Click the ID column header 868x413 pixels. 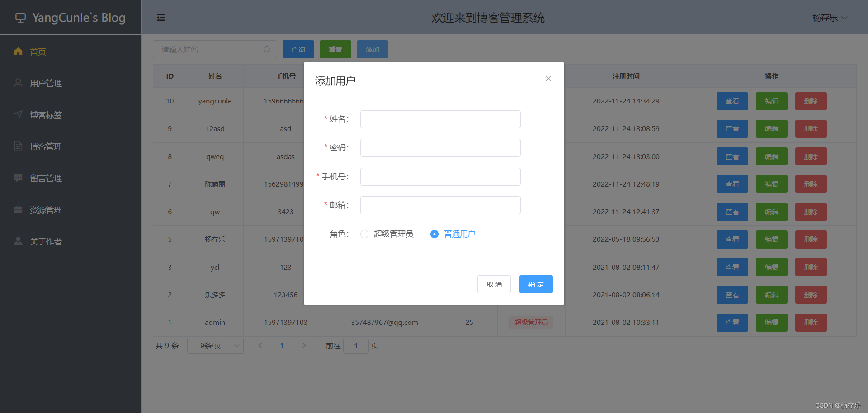pos(170,76)
